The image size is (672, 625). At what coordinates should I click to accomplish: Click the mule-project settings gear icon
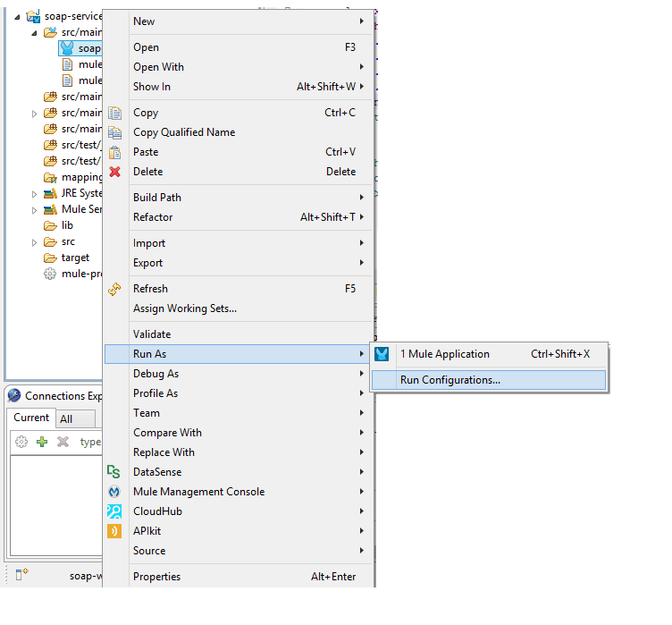tap(50, 274)
